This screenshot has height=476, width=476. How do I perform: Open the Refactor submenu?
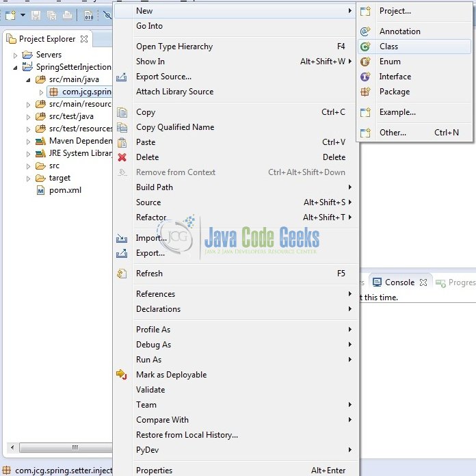pos(236,217)
